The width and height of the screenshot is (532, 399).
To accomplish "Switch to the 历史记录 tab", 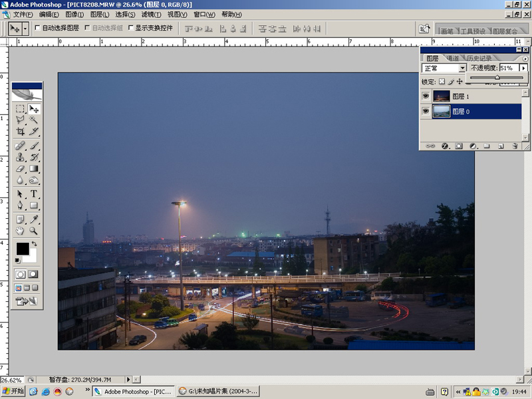I will 479,59.
